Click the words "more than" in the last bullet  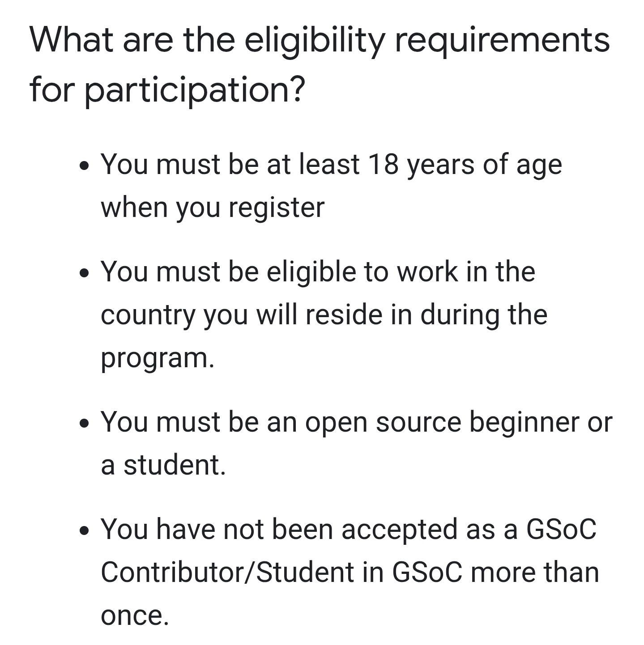tap(534, 572)
